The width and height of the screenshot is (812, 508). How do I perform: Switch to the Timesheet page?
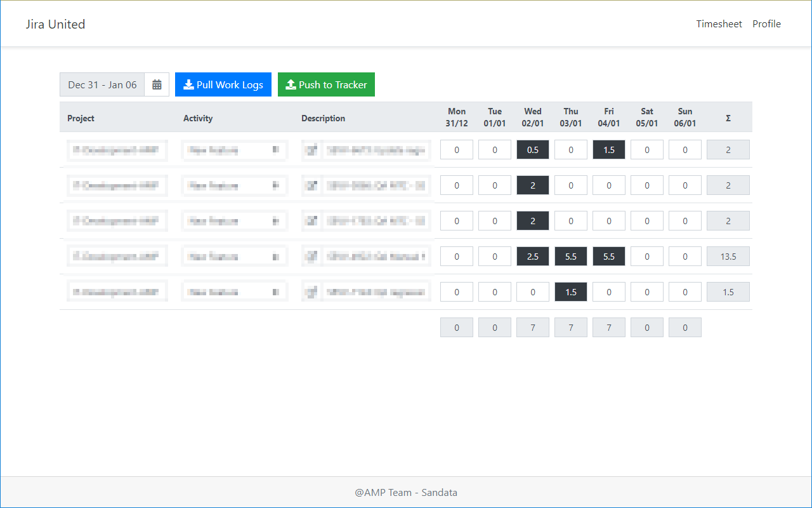(x=719, y=23)
